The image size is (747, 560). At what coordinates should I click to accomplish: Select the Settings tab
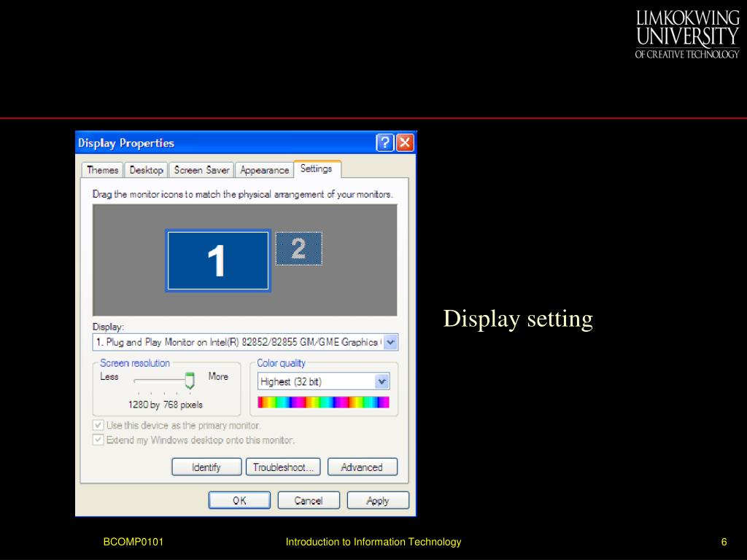317,168
